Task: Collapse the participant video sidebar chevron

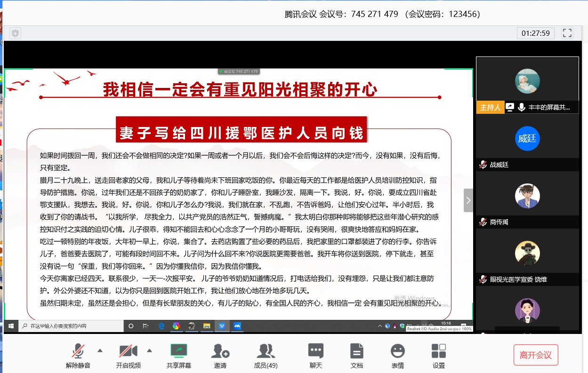Action: tap(468, 200)
